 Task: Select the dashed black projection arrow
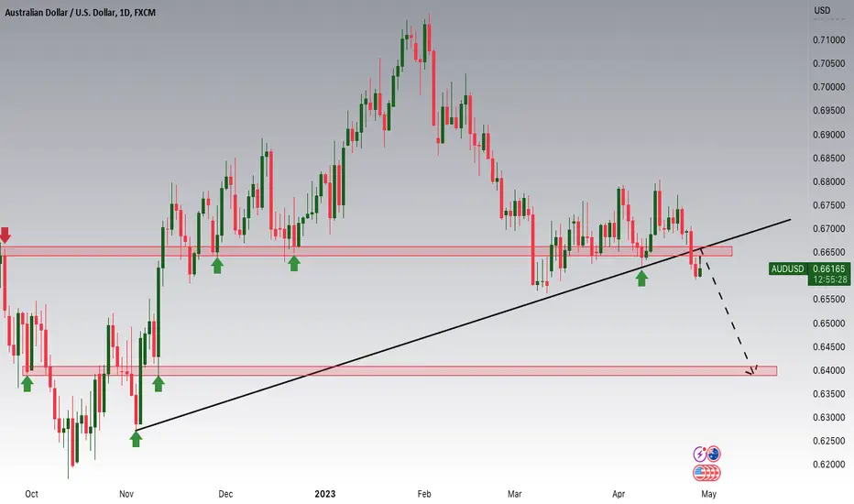tap(728, 312)
